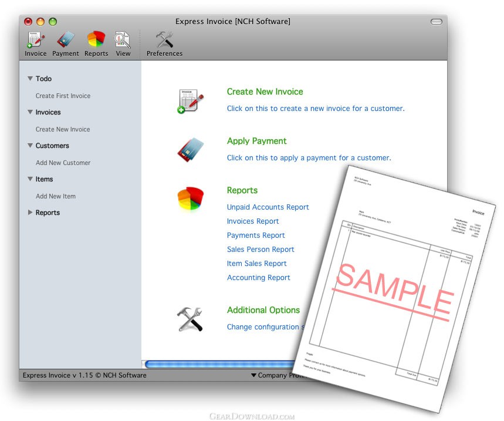This screenshot has width=504, height=421.
Task: Open the Sales Person Report link
Action: coord(261,250)
